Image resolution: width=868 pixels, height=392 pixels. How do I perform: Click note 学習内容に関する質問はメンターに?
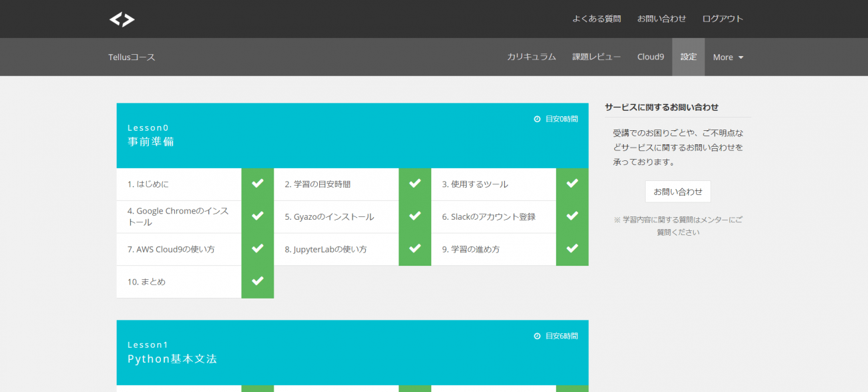678,226
